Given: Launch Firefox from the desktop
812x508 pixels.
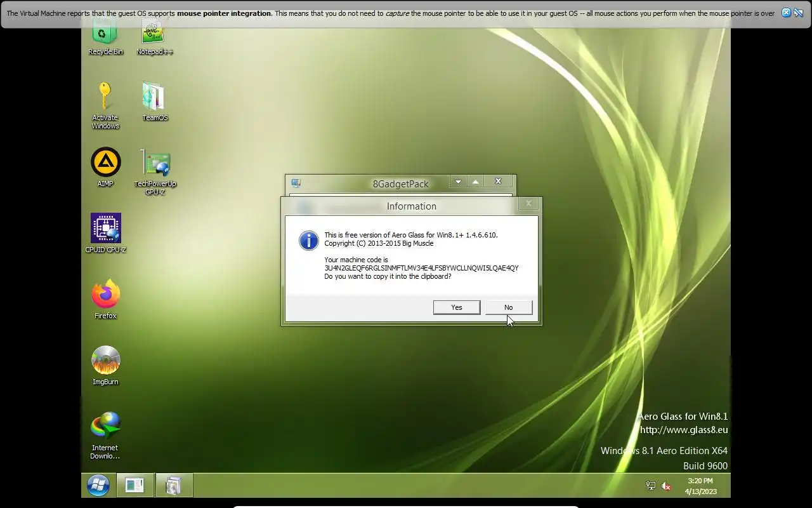Looking at the screenshot, I should pos(105,300).
